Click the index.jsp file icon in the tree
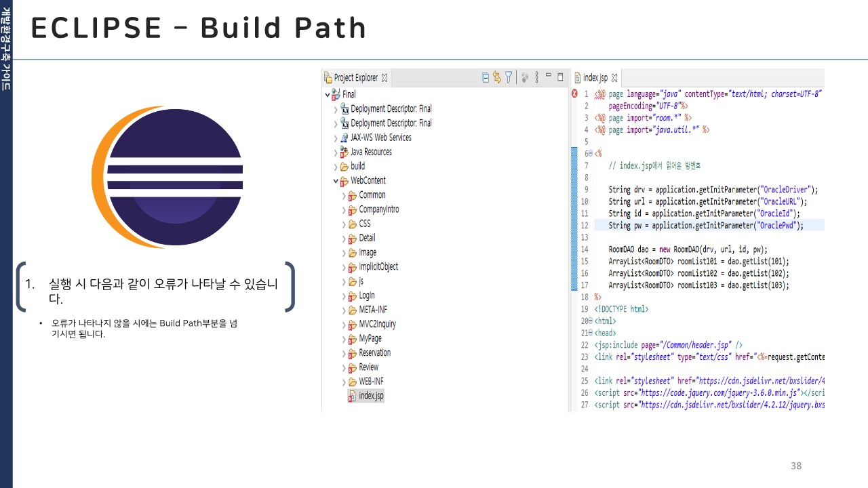This screenshot has height=488, width=868. (352, 396)
